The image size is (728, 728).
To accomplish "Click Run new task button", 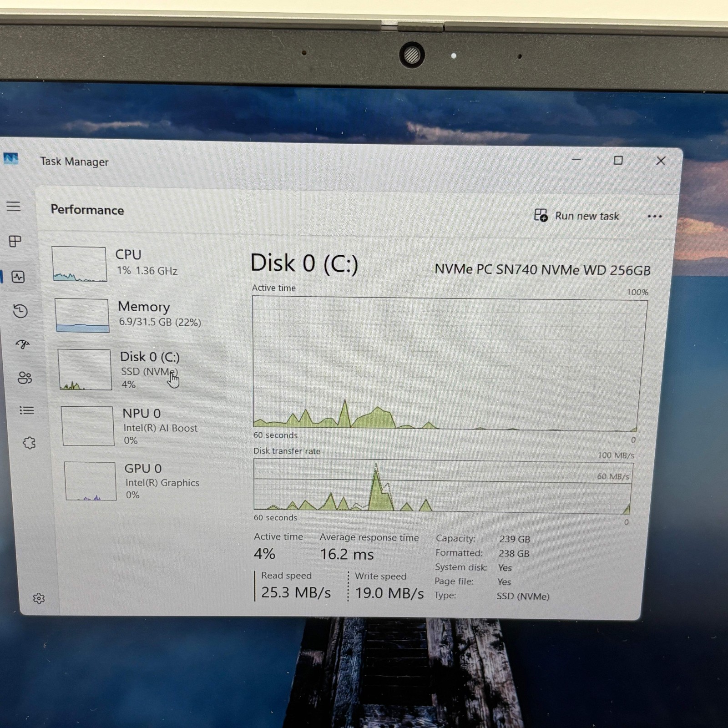I will pyautogui.click(x=576, y=216).
